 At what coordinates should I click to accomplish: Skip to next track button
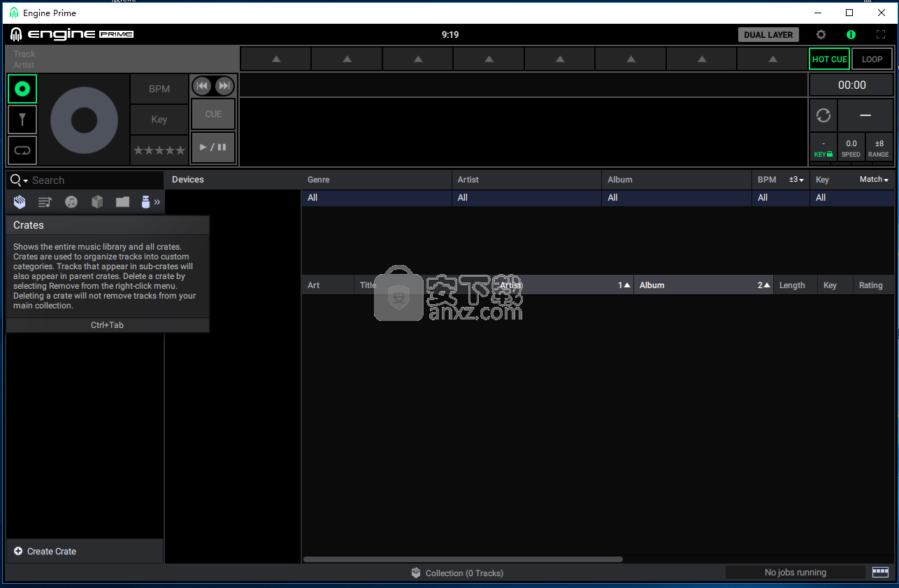coord(224,86)
